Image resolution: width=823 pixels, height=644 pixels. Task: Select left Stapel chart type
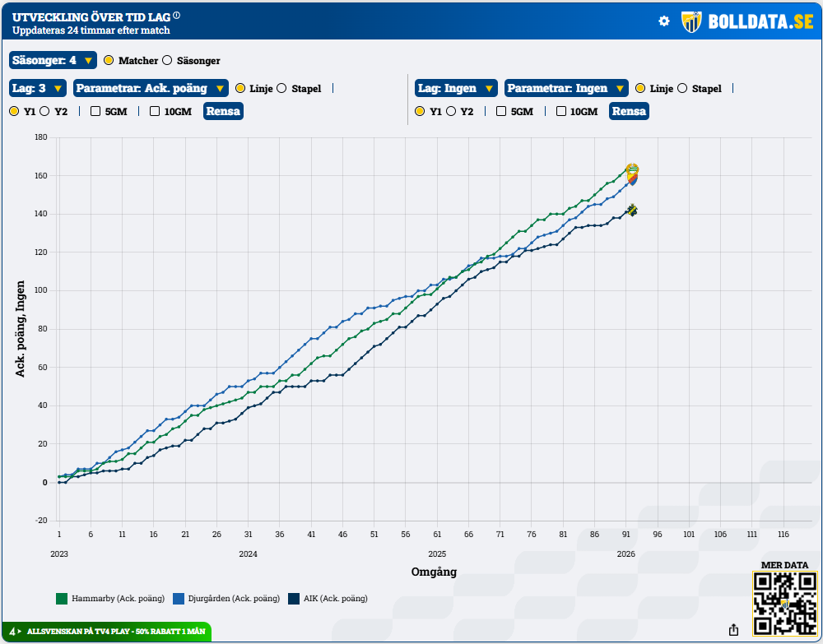pos(281,89)
